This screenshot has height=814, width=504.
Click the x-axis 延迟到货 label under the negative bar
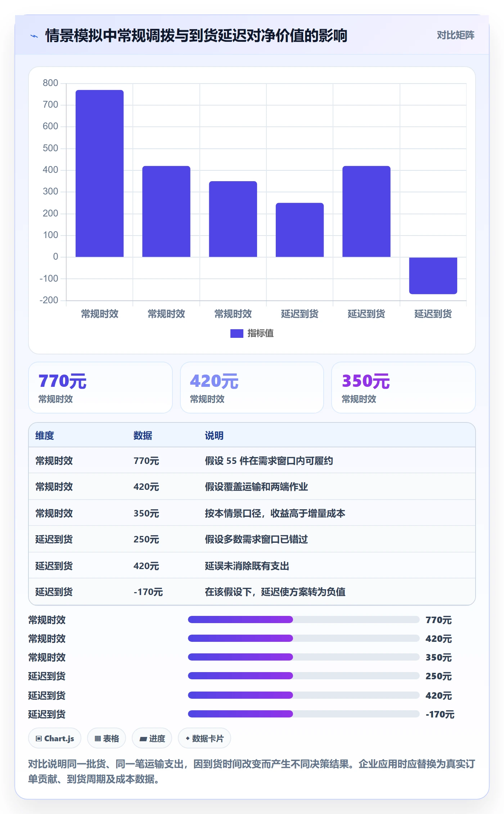pos(433,314)
